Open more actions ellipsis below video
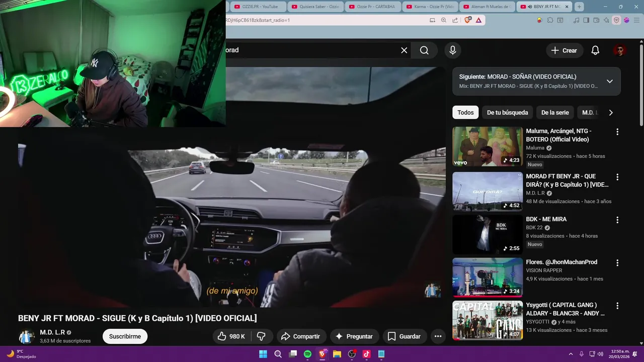The height and width of the screenshot is (362, 644). 438,336
